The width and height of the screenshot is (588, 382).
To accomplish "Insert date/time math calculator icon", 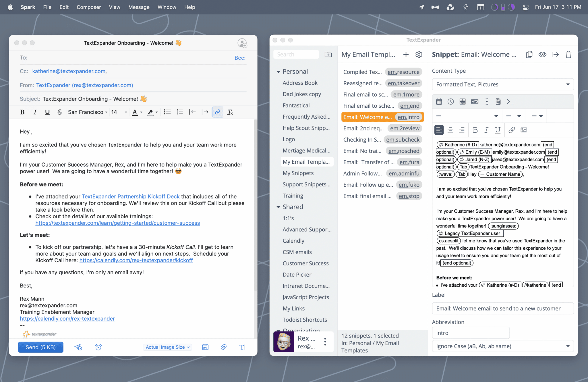I will [463, 101].
